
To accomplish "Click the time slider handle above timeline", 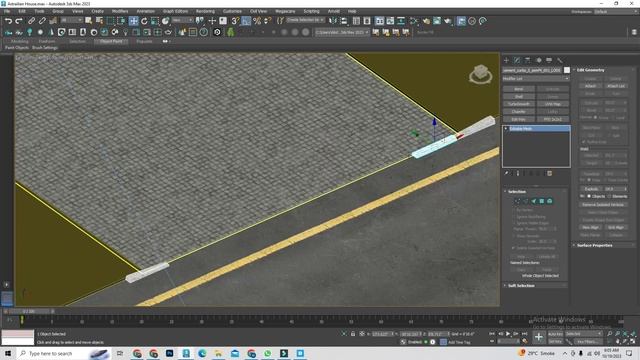I will [29, 311].
